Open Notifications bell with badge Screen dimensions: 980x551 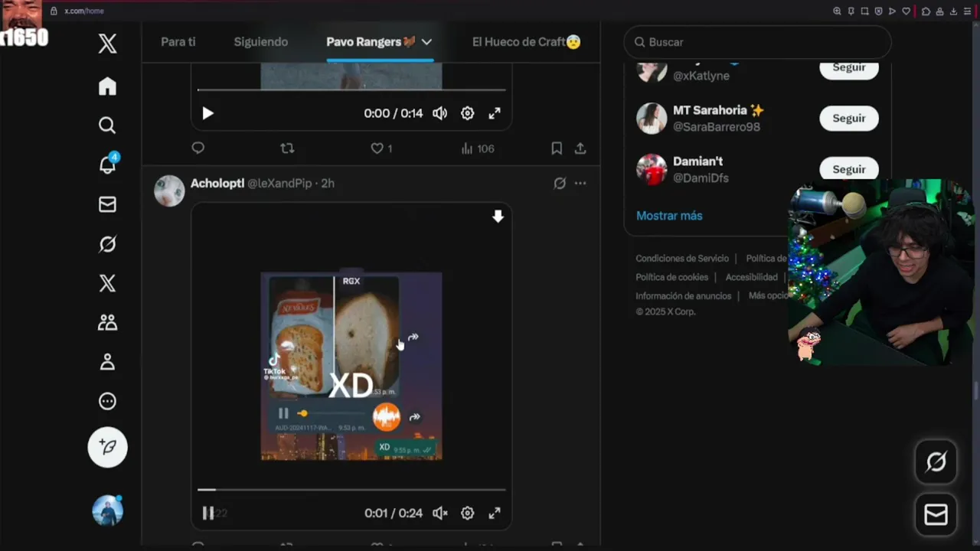click(x=107, y=165)
